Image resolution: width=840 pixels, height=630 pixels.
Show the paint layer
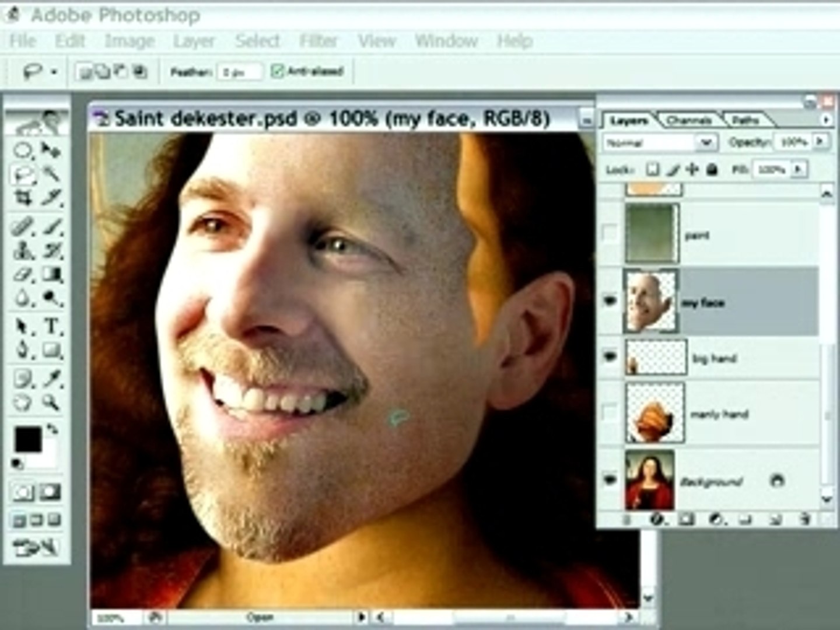610,233
